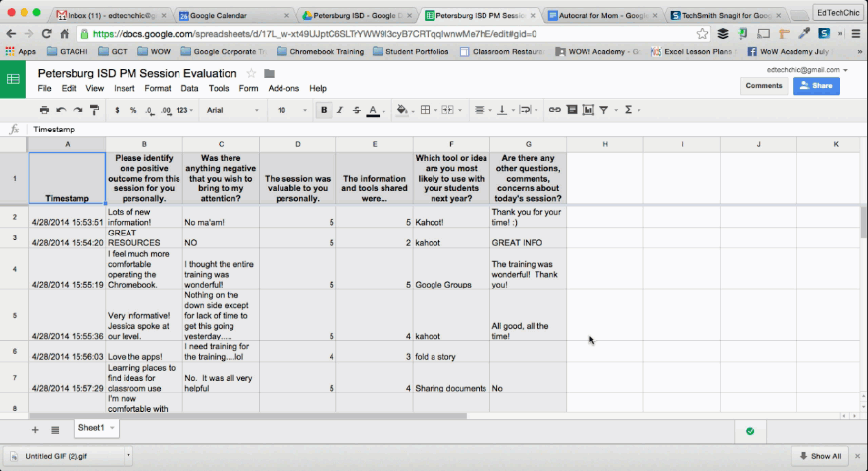Click the All sheets list icon
This screenshot has height=471, width=868.
(x=55, y=430)
